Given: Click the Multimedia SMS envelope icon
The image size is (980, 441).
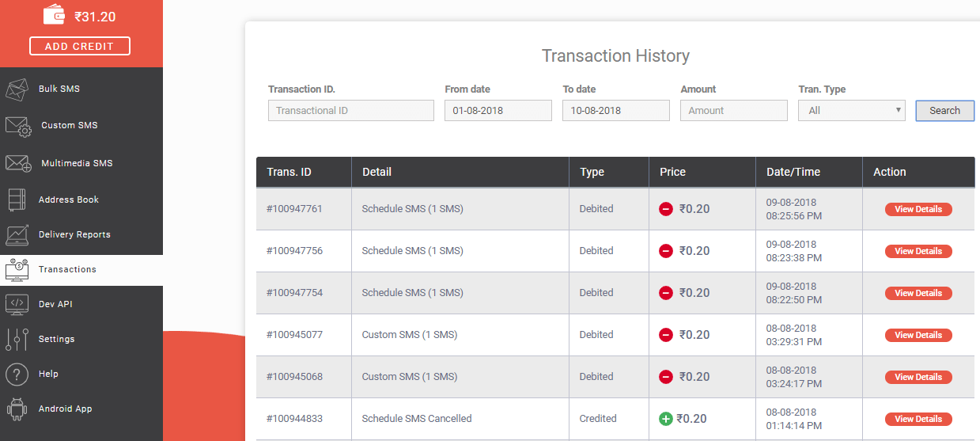Looking at the screenshot, I should [x=18, y=163].
